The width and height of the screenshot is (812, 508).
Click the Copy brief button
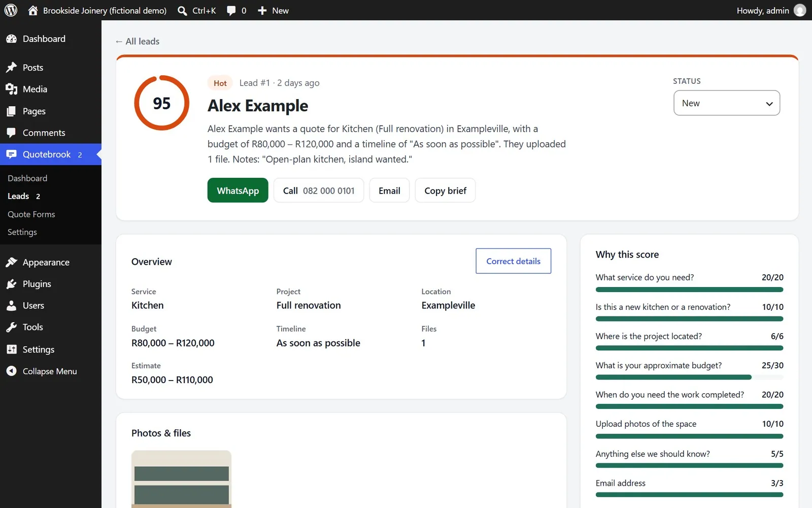pos(445,190)
